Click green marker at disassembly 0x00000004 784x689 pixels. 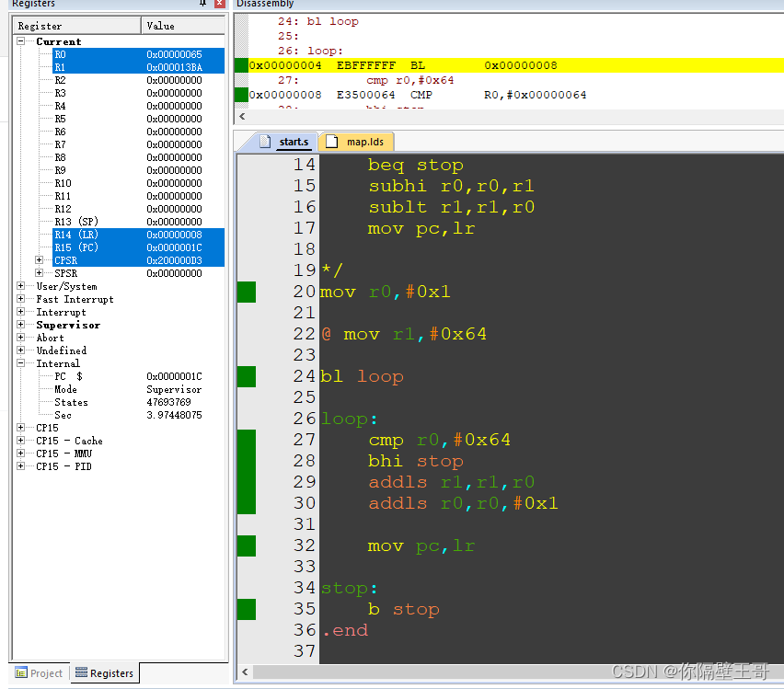point(241,65)
